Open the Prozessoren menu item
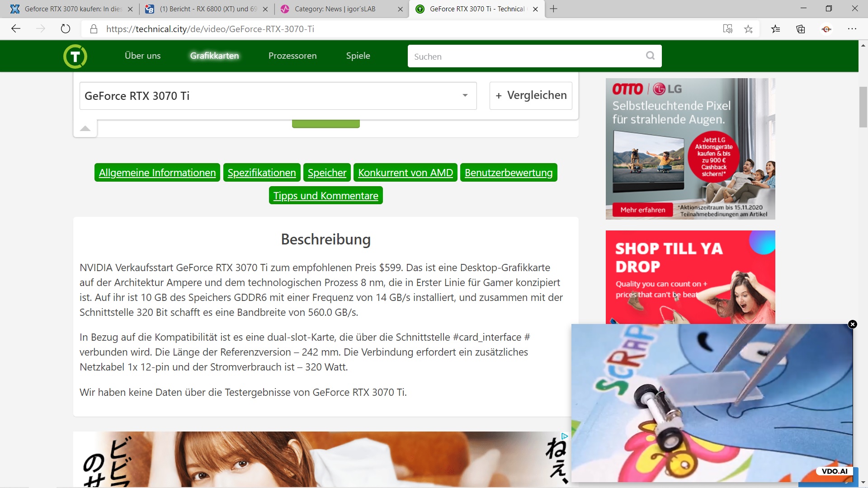The image size is (868, 488). (x=292, y=56)
